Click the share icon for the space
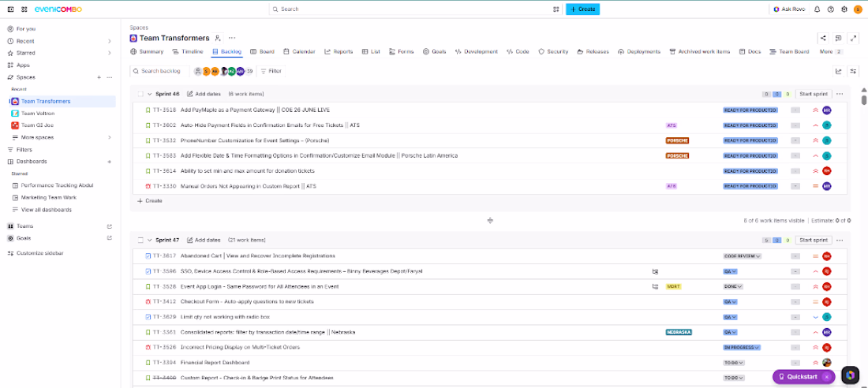Image resolution: width=868 pixels, height=388 pixels. [x=823, y=38]
